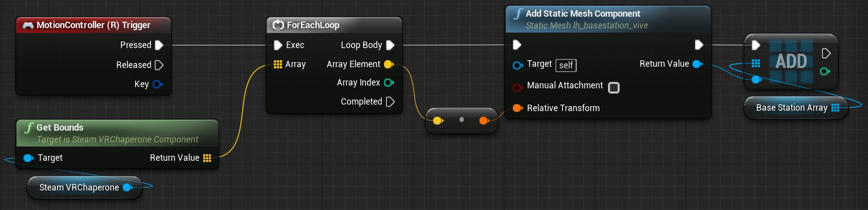This screenshot has width=868, height=210.
Task: Click the self field beside Target
Action: (x=566, y=65)
